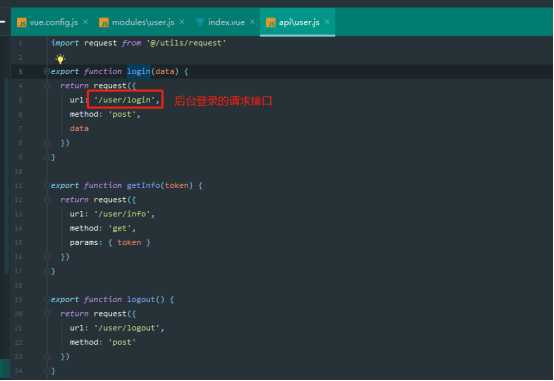Screen dimensions: 554x381
Task: Click the JS file icon on modules\user.js tab
Action: click(104, 23)
